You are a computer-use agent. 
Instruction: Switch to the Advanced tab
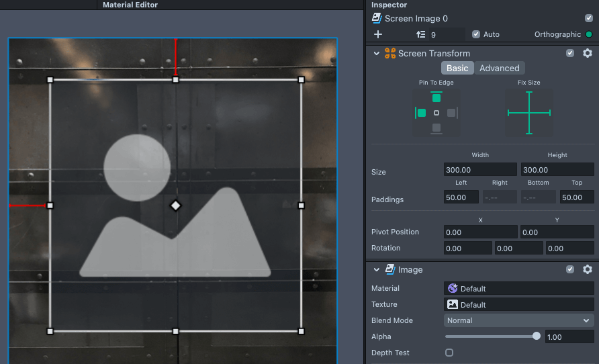[499, 68]
